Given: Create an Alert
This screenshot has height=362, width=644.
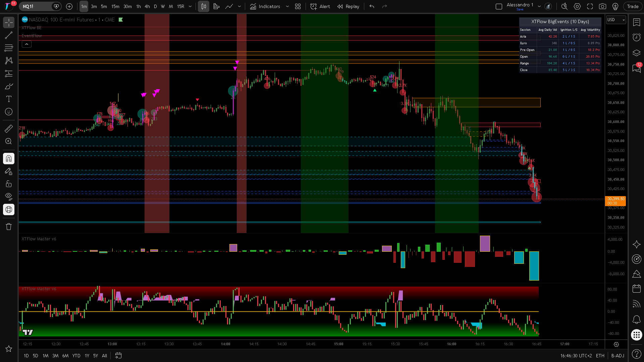Looking at the screenshot, I should point(320,6).
